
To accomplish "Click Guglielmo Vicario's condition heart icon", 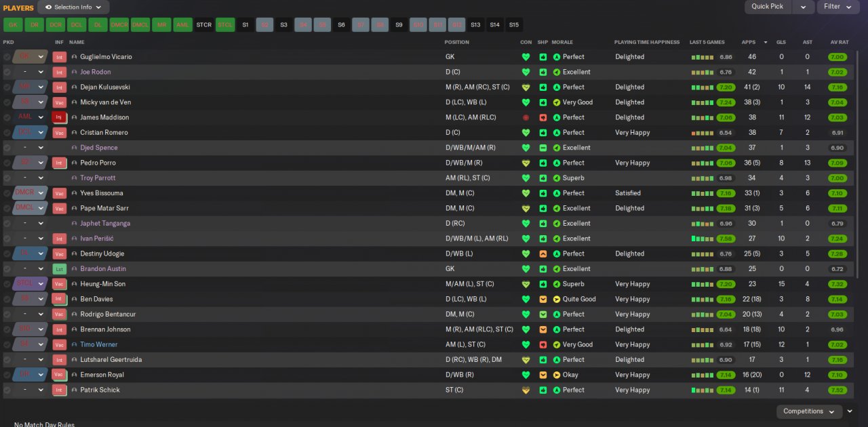I will point(526,57).
